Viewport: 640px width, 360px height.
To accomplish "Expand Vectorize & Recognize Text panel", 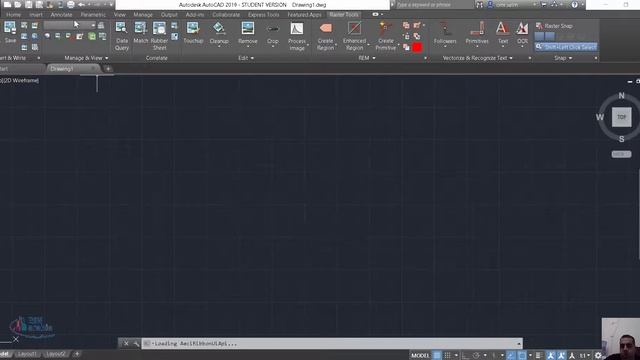I will (478, 58).
